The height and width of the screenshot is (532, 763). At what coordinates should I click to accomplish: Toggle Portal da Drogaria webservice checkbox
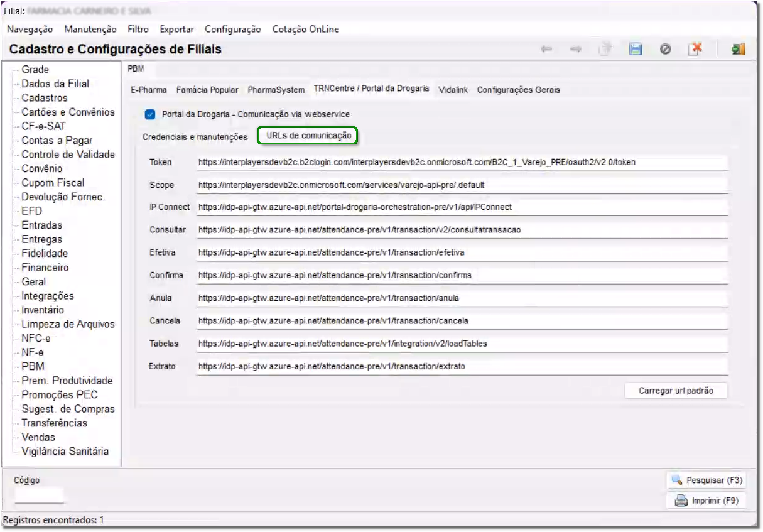pyautogui.click(x=149, y=114)
